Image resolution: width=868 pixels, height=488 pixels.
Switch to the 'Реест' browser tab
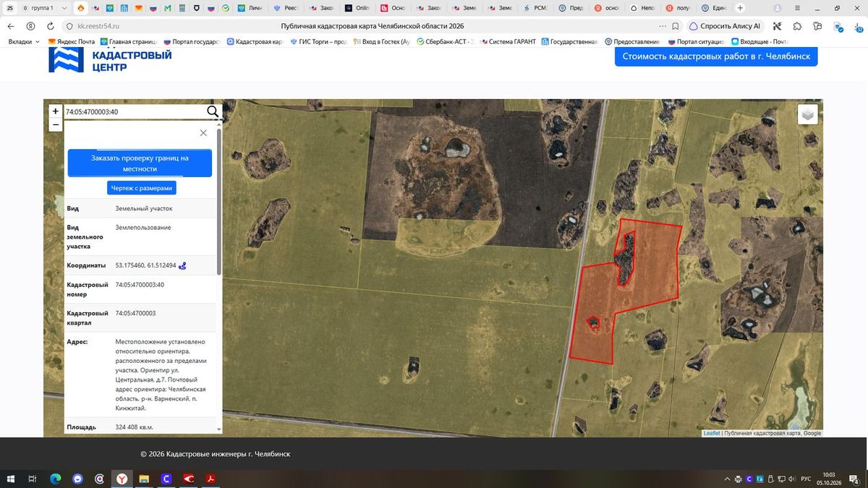(x=286, y=8)
